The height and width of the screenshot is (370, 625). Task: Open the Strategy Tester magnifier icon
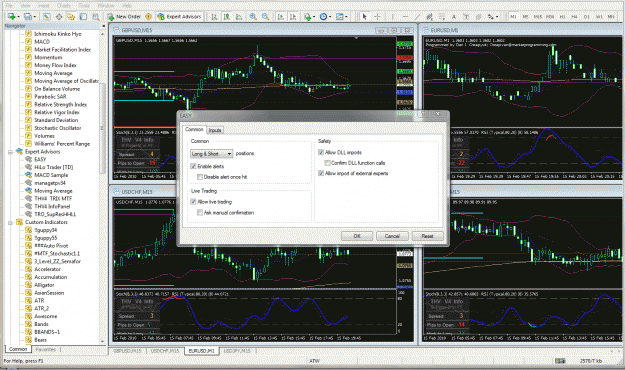[x=96, y=16]
